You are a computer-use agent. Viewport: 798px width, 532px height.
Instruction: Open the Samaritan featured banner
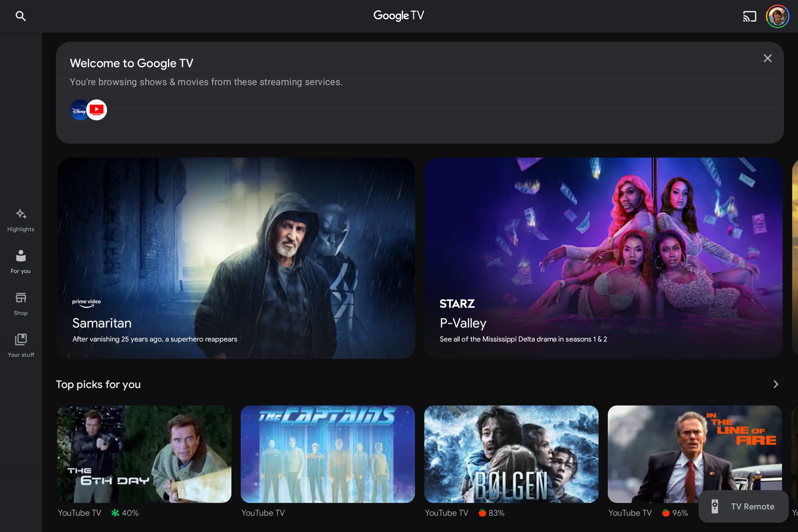click(x=236, y=258)
